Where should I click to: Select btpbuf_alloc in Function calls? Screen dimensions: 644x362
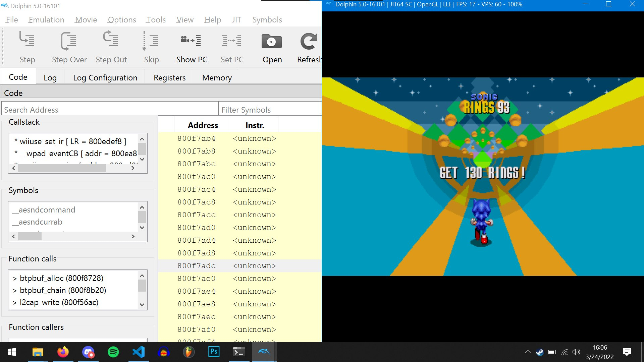pyautogui.click(x=61, y=278)
